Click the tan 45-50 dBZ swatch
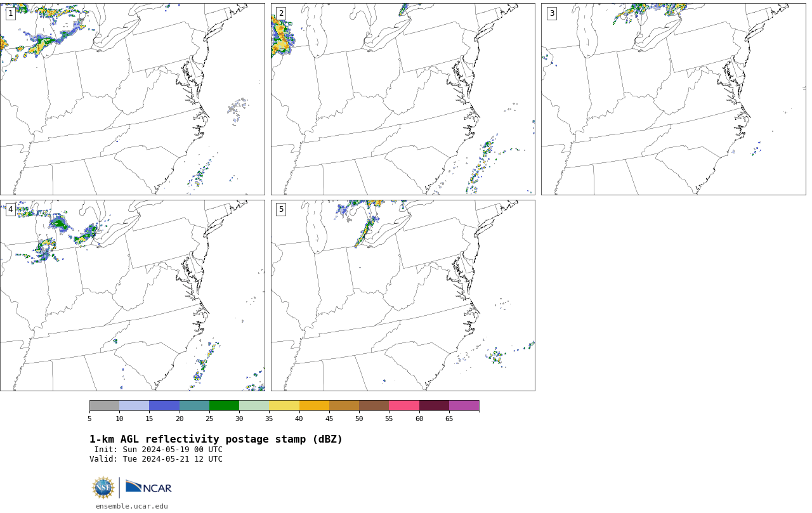Screen dimensions: 812x513 click(x=344, y=406)
